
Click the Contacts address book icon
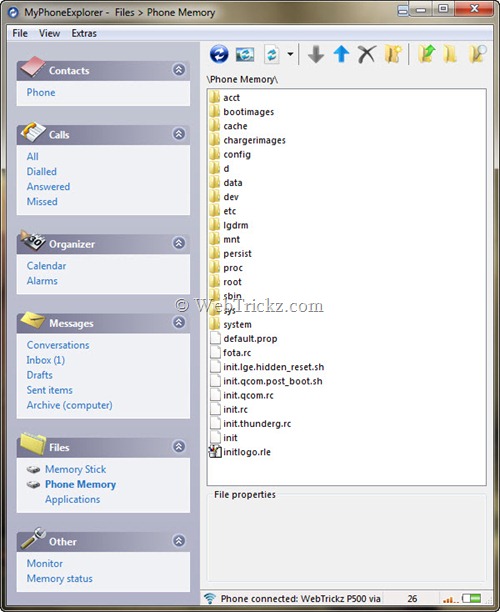tap(33, 67)
